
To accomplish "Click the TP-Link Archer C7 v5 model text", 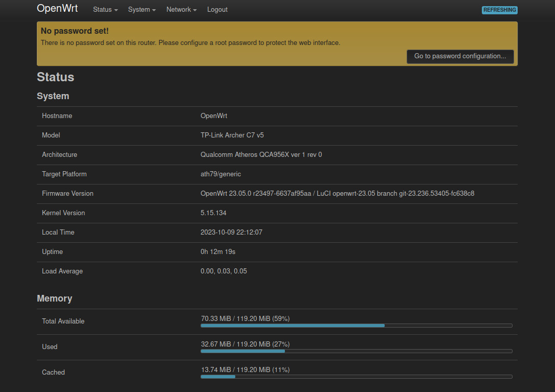I will (232, 135).
